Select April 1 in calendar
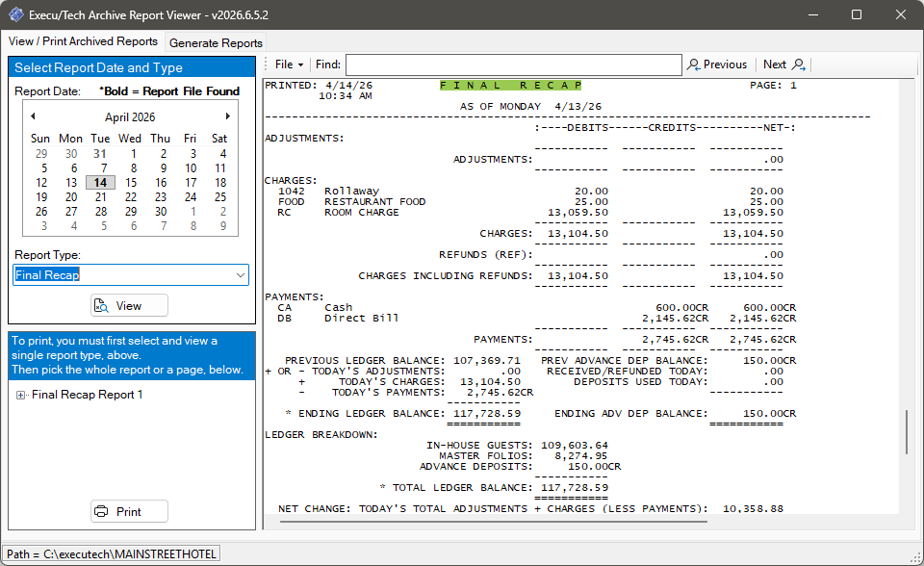 133,154
